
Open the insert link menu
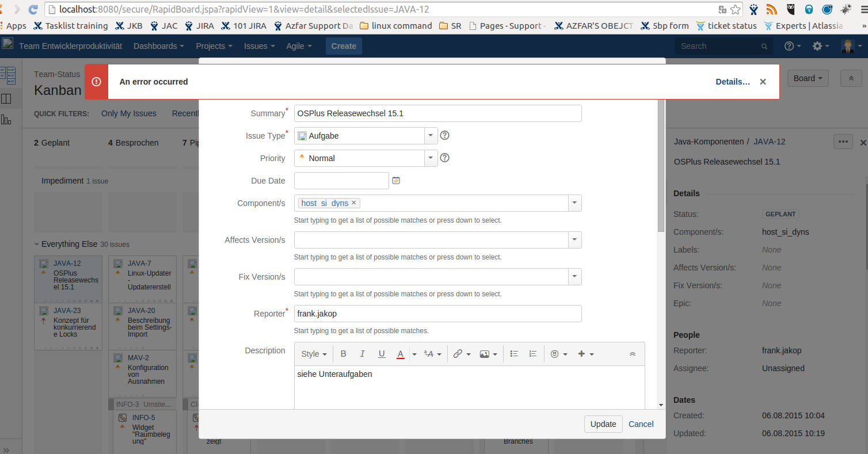click(x=462, y=354)
